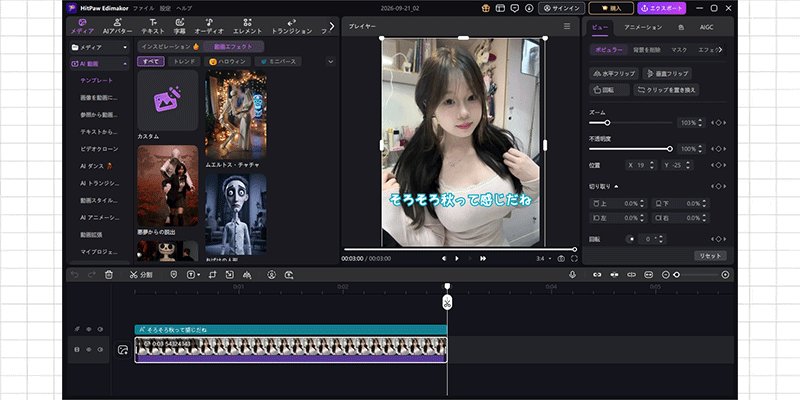
Task: Open the 設定 menu
Action: (x=165, y=8)
